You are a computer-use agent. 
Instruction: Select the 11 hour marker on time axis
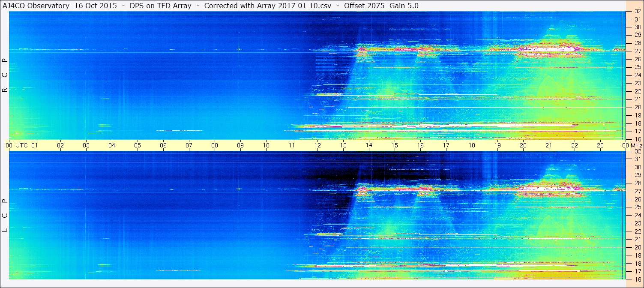[292, 145]
